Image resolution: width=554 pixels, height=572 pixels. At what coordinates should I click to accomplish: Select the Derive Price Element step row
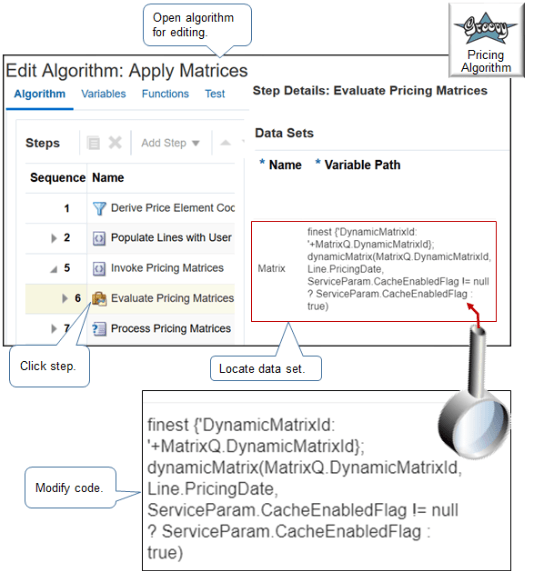coord(130,208)
